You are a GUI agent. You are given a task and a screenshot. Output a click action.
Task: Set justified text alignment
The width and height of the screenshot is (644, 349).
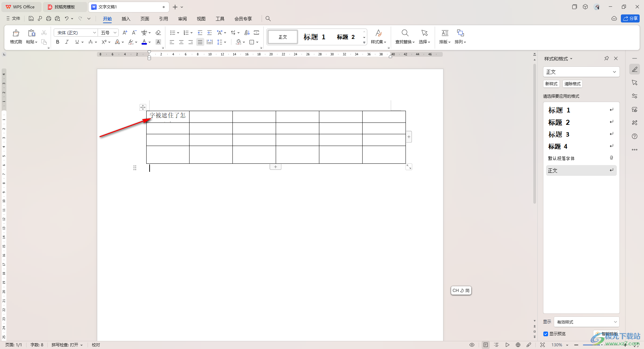200,42
